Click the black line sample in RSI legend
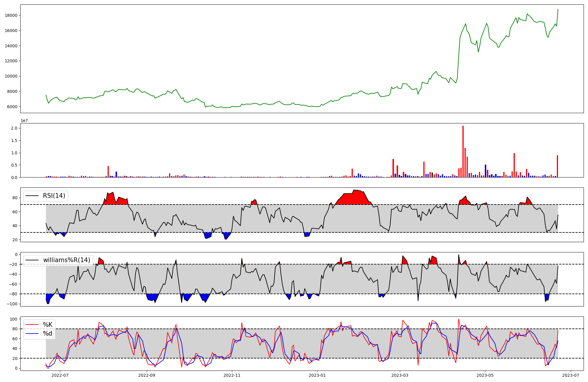 [x=32, y=196]
